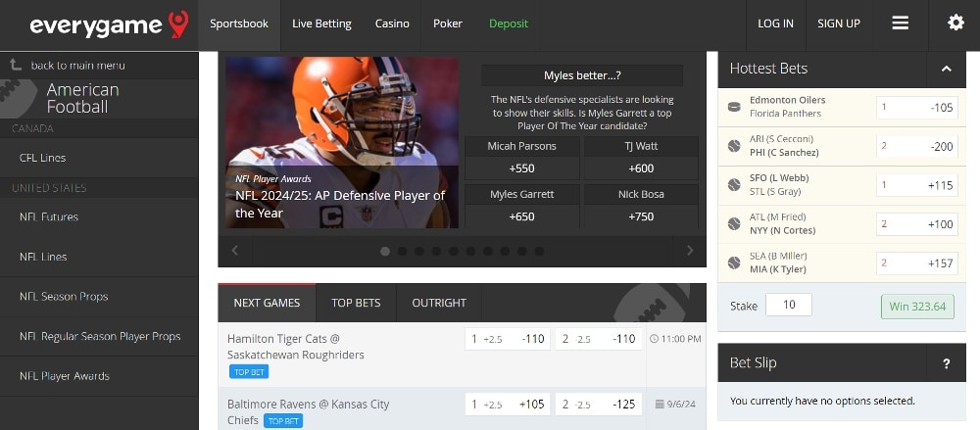Open the settings gear icon

coord(955,24)
